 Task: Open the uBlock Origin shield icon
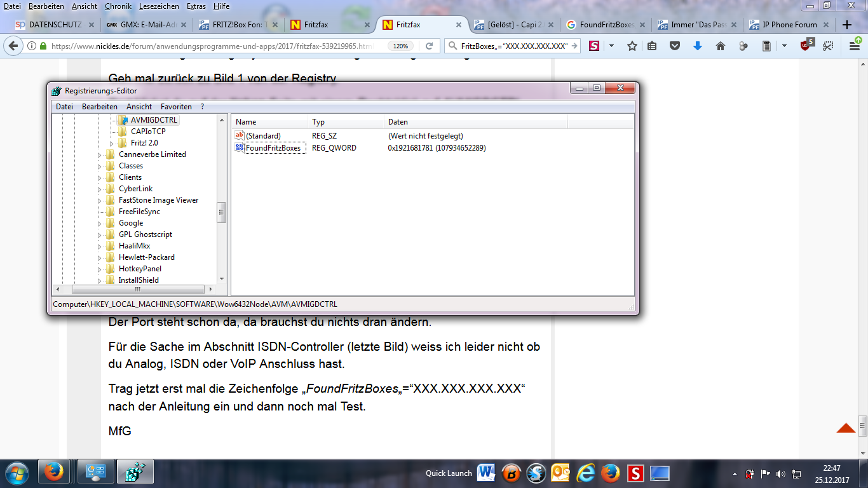(807, 45)
